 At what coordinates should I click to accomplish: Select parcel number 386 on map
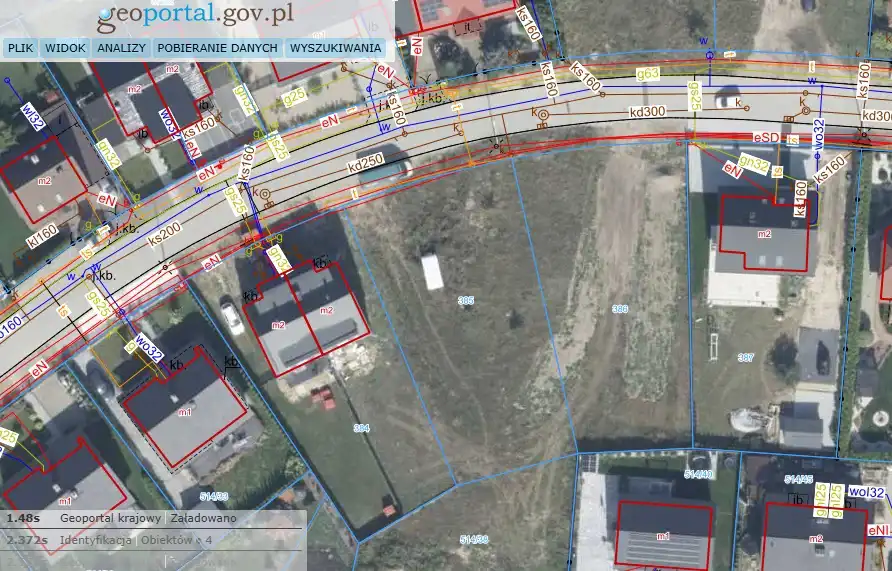coord(620,310)
